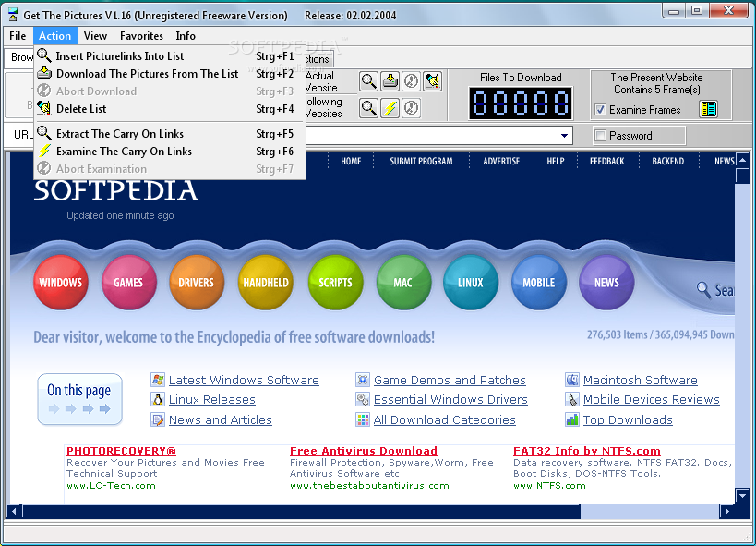
Task: Enable the Password checkbox
Action: pyautogui.click(x=600, y=135)
